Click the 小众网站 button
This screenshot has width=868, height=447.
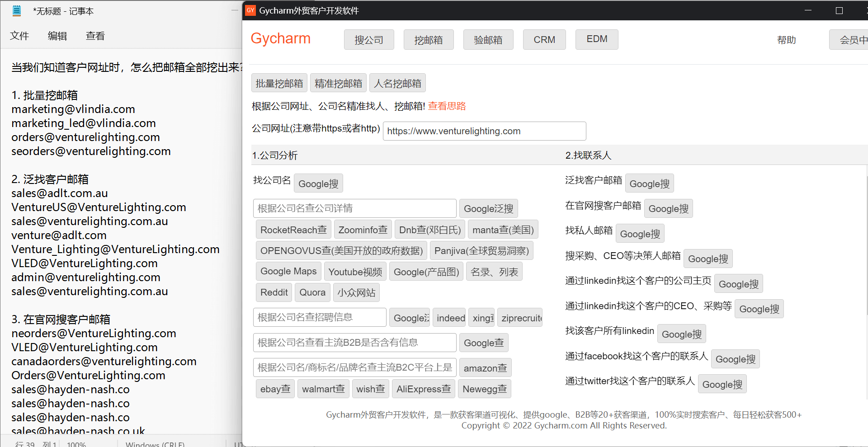(356, 292)
